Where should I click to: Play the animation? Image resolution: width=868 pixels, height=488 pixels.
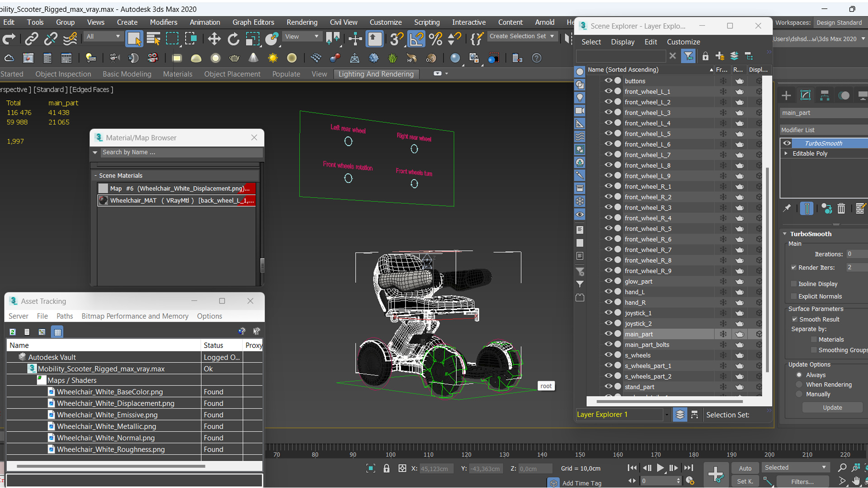[660, 468]
